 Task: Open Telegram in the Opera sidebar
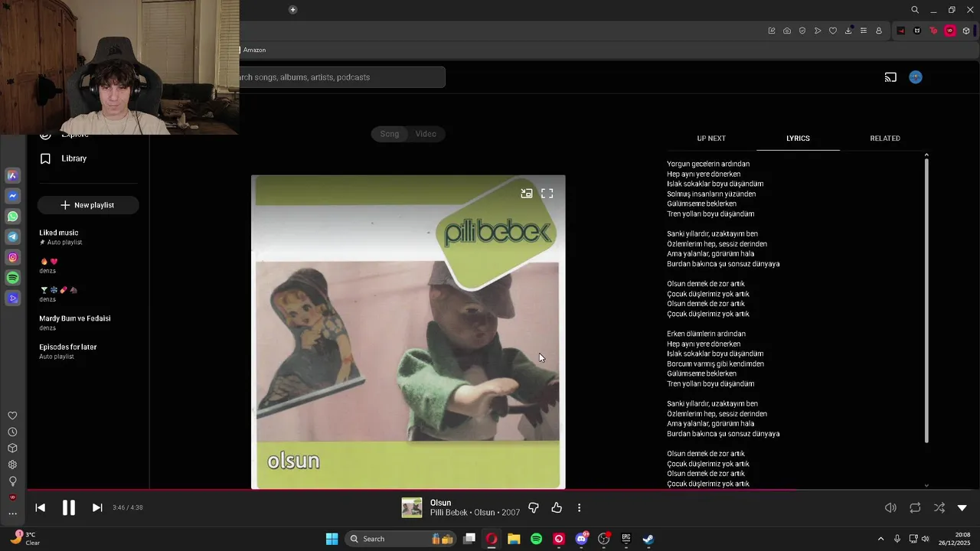(x=12, y=237)
